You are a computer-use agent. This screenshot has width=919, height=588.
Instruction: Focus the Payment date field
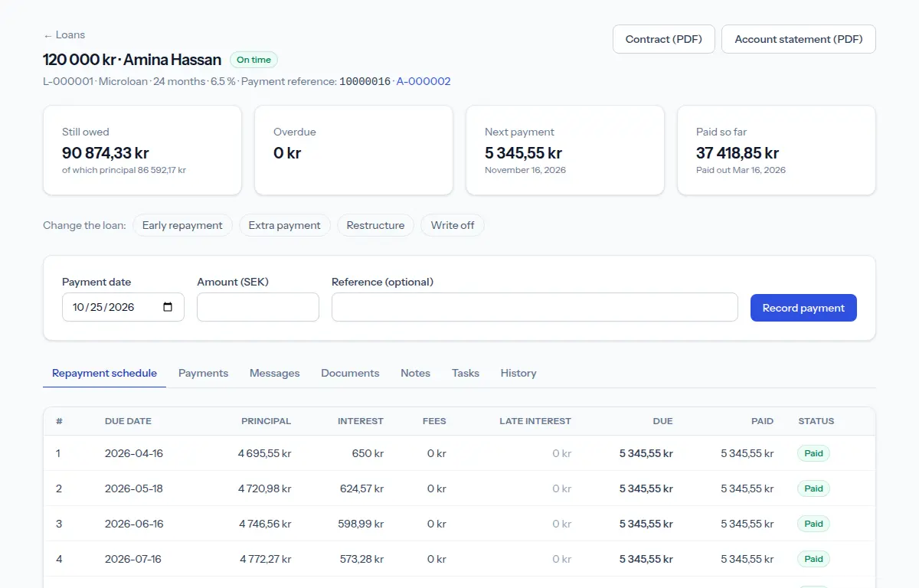[x=123, y=307]
